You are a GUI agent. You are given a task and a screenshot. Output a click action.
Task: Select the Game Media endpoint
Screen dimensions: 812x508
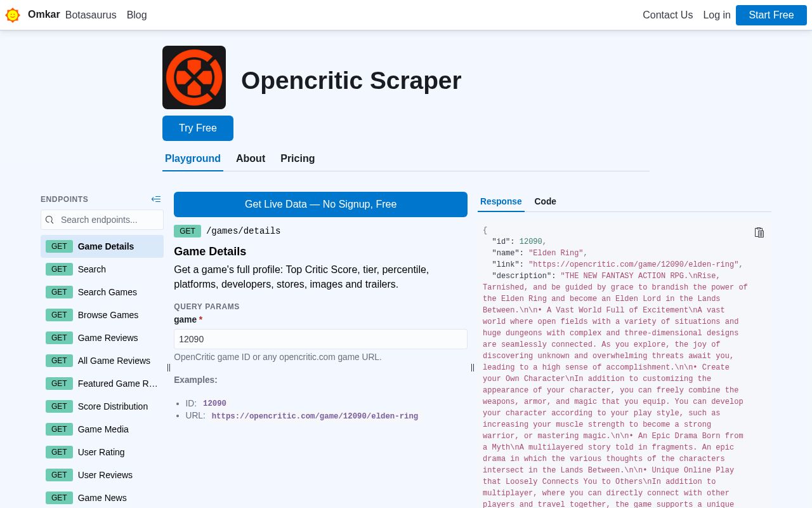102,429
